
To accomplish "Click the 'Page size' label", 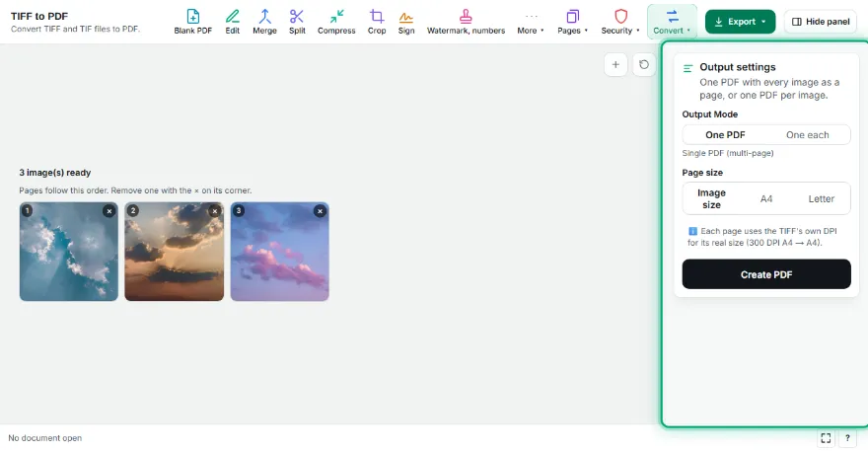I will pos(702,173).
